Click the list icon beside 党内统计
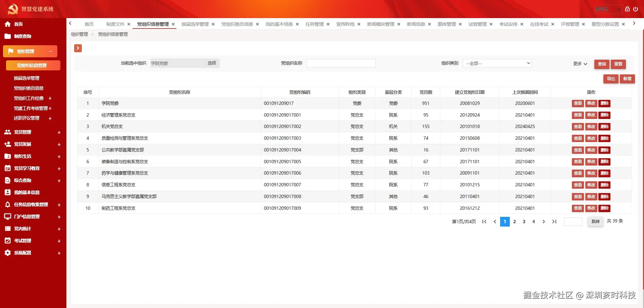This screenshot has width=644, height=308. 8,229
